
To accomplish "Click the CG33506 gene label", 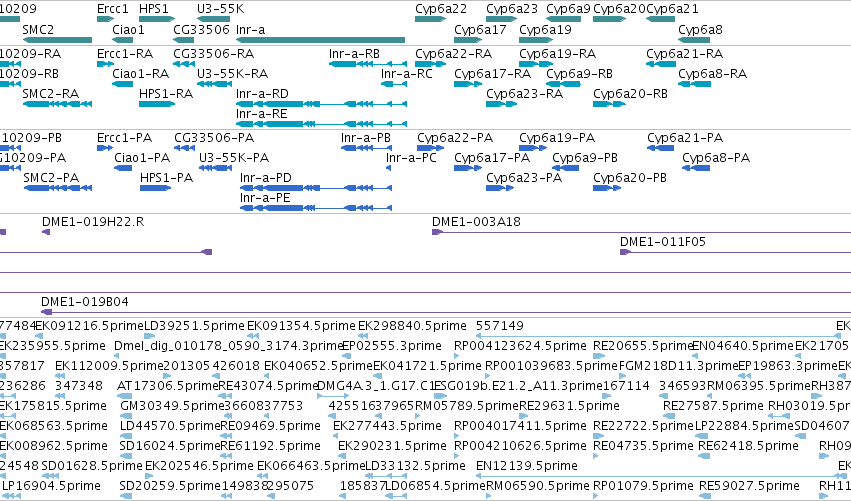I will coord(201,30).
